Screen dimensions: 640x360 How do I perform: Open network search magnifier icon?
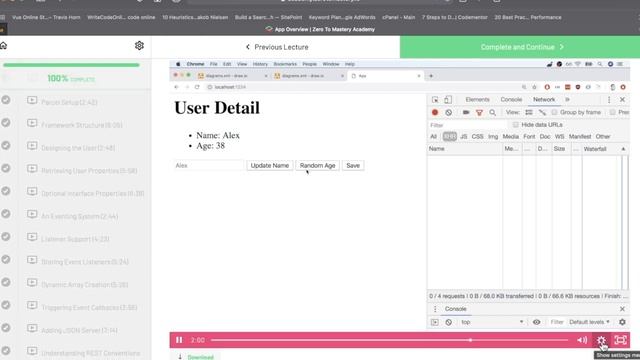[x=493, y=112]
